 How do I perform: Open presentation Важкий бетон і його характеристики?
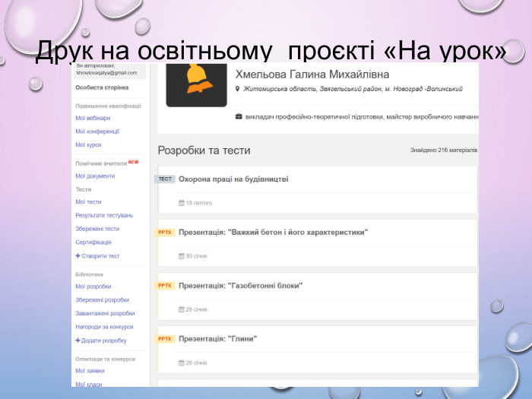(x=274, y=233)
